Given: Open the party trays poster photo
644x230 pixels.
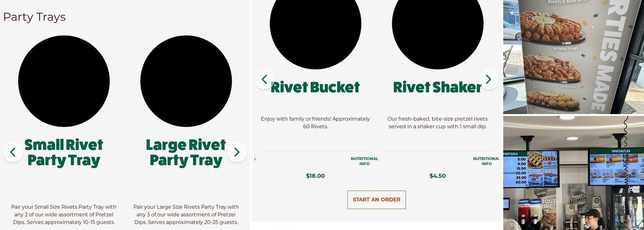Looking at the screenshot, I should tap(573, 57).
